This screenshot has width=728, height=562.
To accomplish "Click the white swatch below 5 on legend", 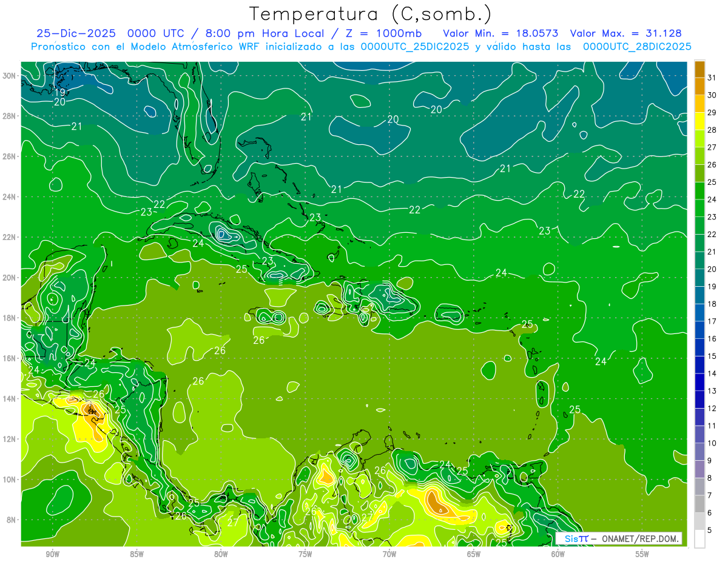I will coord(699,539).
